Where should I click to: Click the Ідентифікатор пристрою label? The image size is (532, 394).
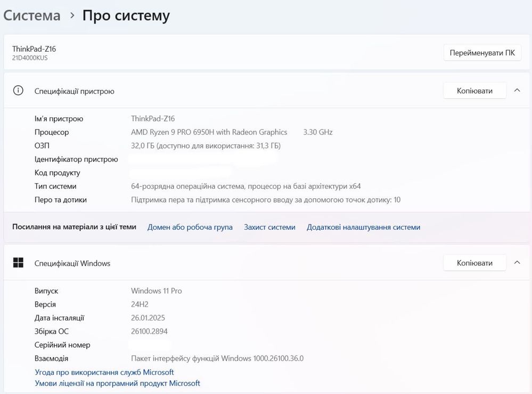(76, 159)
